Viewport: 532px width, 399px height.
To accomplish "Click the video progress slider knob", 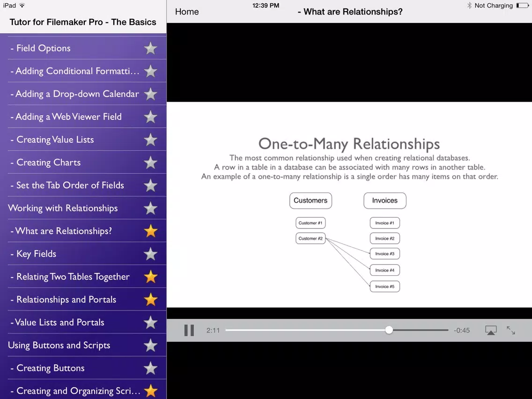I will click(x=389, y=330).
